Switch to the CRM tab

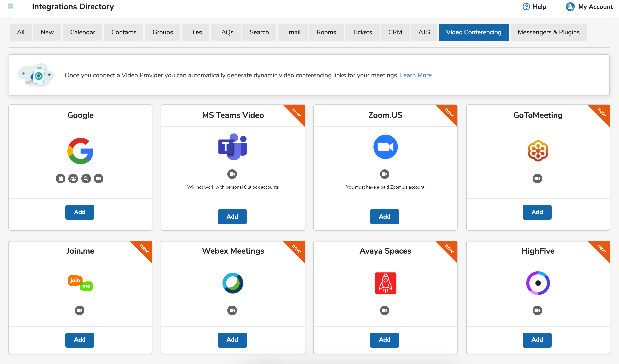coord(395,32)
